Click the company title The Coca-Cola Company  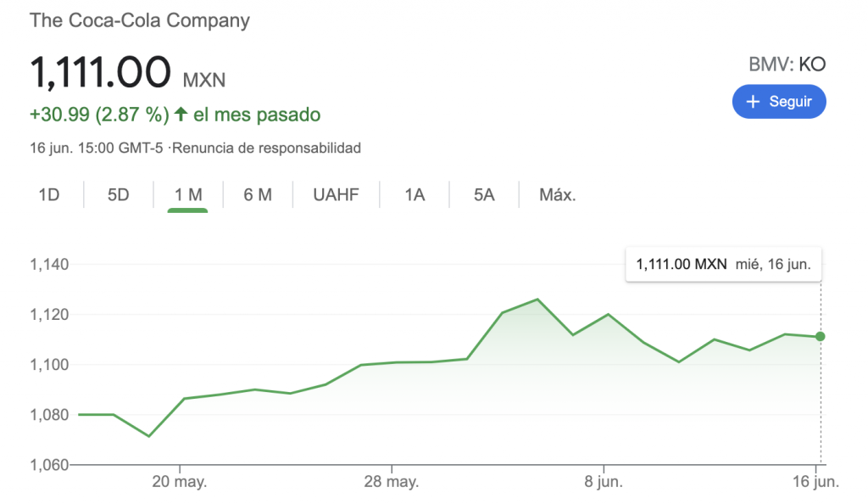tap(139, 20)
